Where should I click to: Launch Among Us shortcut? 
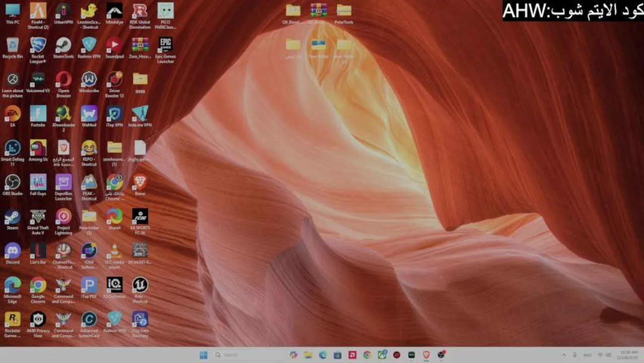[x=38, y=151]
